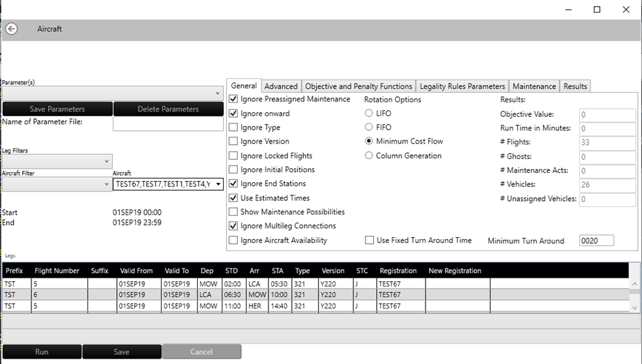Enable Use Fixed Turn Around Time
This screenshot has height=364, width=642.
(x=369, y=240)
